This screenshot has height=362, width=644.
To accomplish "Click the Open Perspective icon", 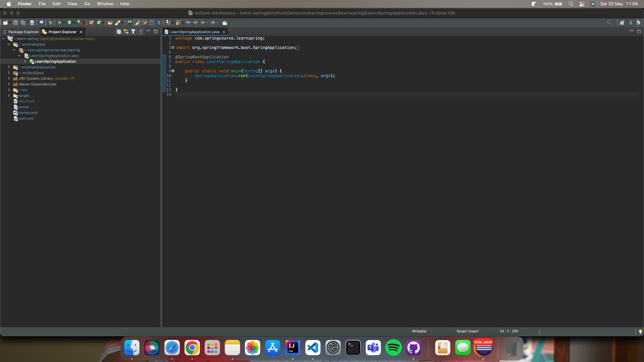I will [622, 22].
